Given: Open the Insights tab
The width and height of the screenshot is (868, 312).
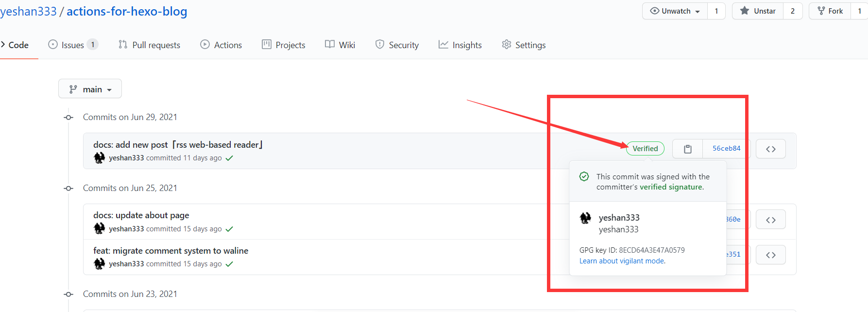Looking at the screenshot, I should 460,45.
